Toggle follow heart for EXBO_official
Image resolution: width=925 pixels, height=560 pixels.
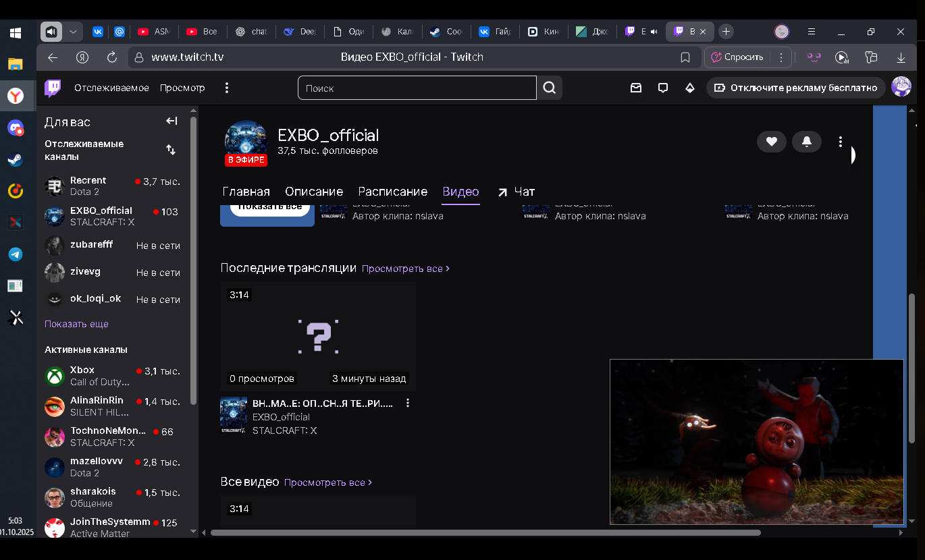pos(771,142)
